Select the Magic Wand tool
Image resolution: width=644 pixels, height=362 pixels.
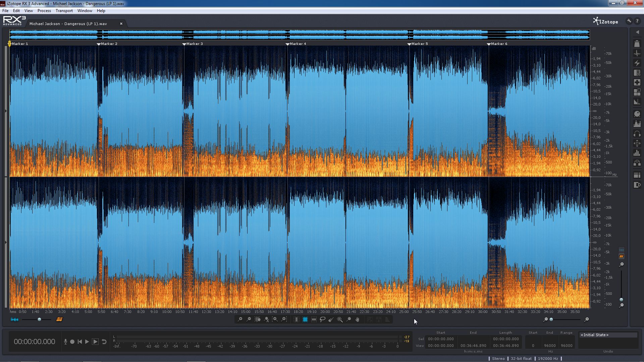click(x=340, y=319)
